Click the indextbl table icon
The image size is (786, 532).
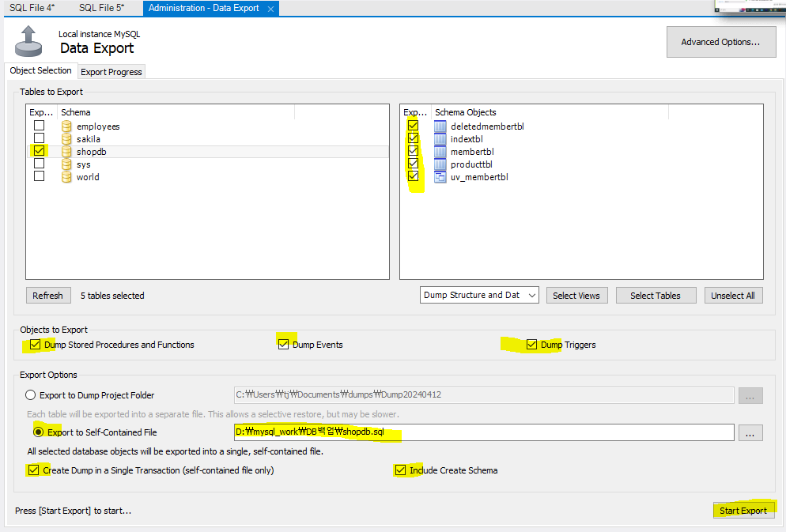click(x=440, y=139)
